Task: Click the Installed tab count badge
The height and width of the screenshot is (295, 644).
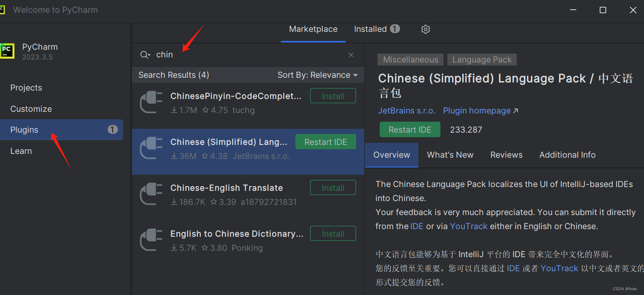Action: 395,29
